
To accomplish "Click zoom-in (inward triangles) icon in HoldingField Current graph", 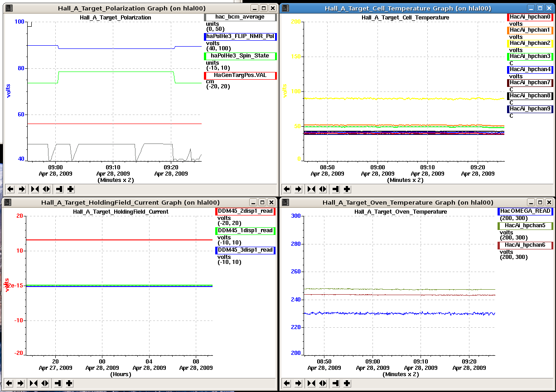I will point(34,383).
